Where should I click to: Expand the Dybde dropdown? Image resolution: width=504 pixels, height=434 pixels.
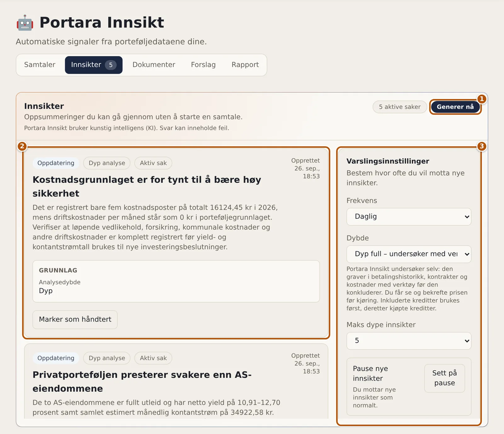coord(409,254)
